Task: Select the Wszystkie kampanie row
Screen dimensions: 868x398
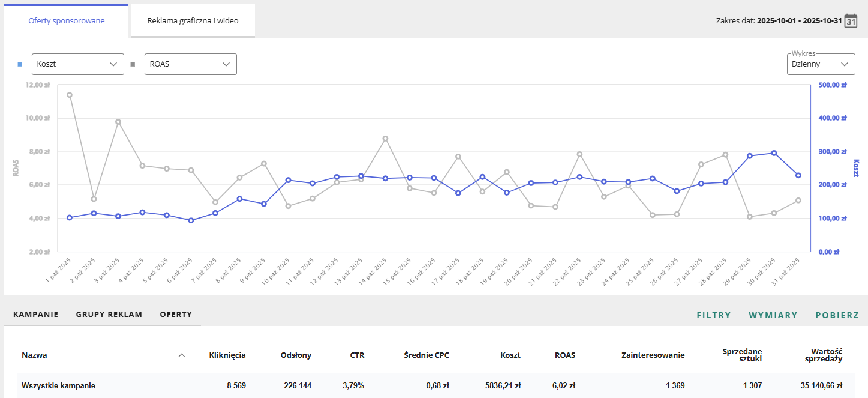Action: pyautogui.click(x=58, y=386)
